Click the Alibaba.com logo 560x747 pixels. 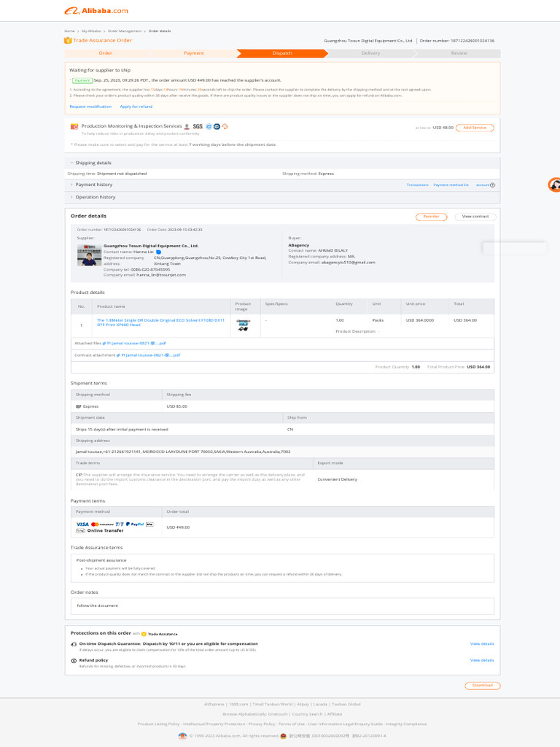pyautogui.click(x=96, y=11)
